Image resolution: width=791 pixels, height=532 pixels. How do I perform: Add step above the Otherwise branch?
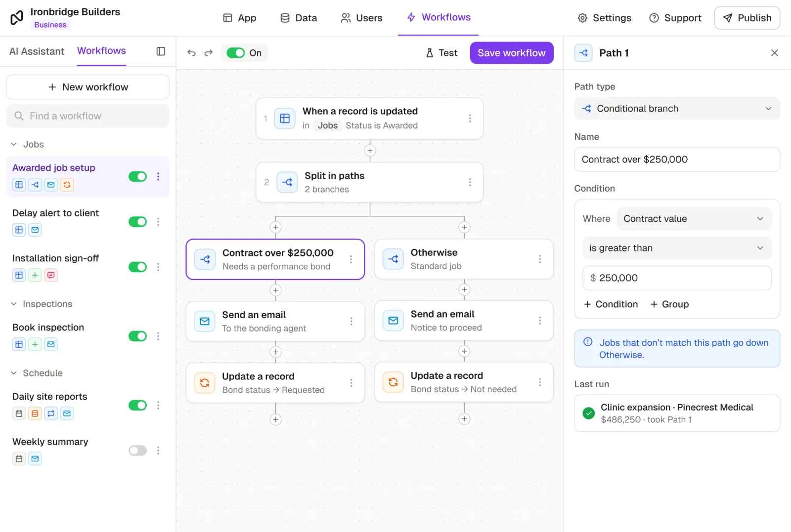(464, 227)
